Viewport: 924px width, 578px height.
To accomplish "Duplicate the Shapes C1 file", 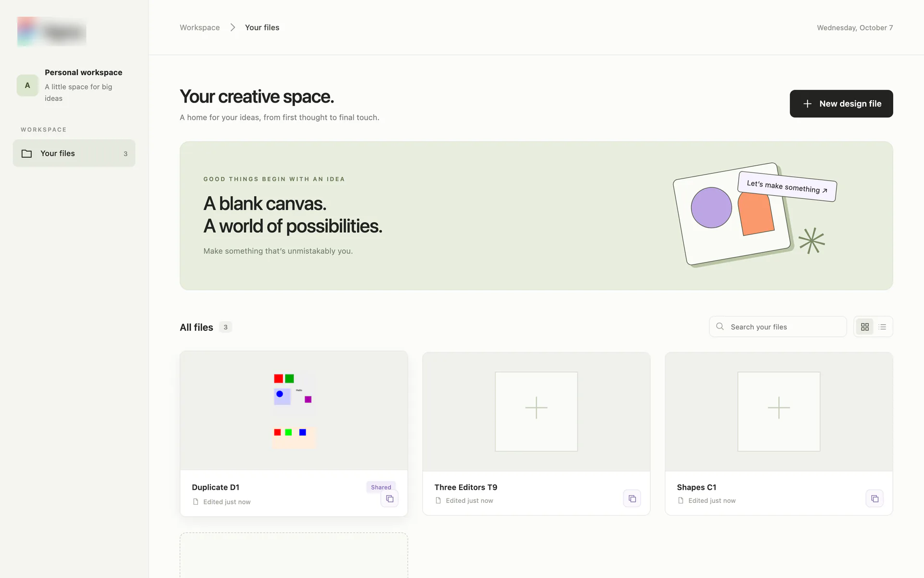I will [874, 499].
